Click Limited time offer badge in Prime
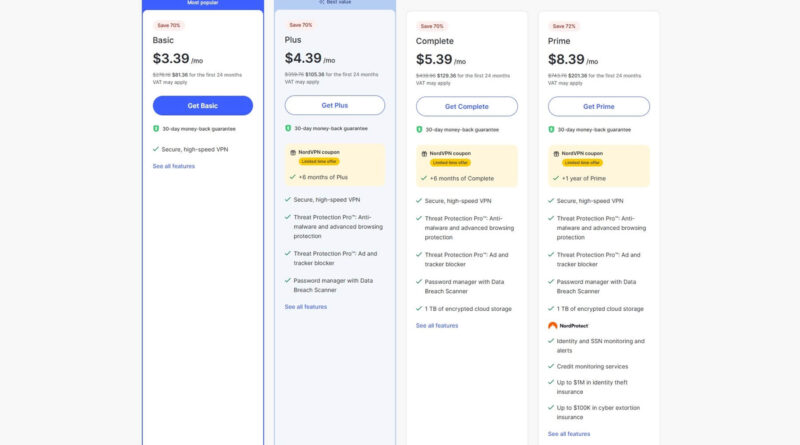Viewport: 800px width, 445px height. point(582,162)
